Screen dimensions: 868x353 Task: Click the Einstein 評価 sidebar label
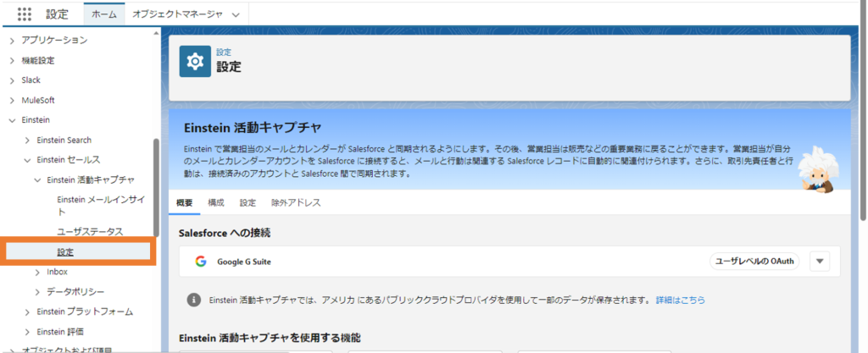coord(60,332)
